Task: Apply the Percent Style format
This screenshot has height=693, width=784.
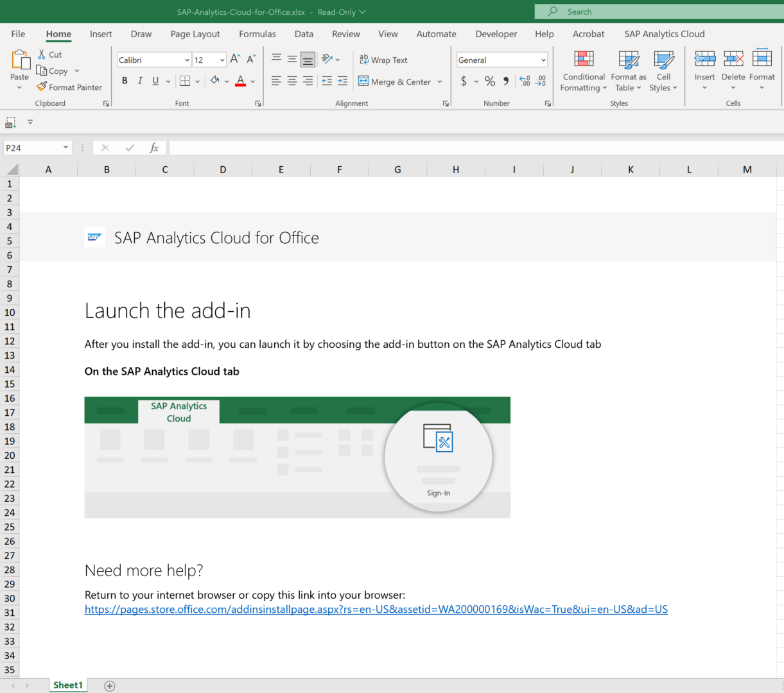Action: [489, 81]
